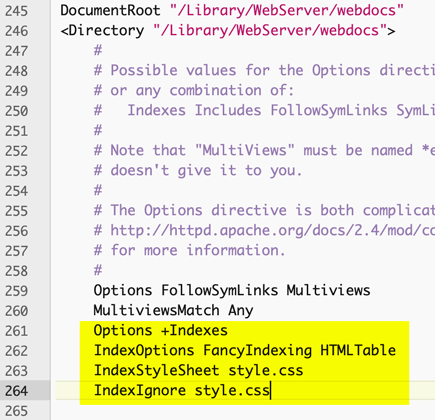Click the line "Options FollowSymLinks Multiviews"

232,290
